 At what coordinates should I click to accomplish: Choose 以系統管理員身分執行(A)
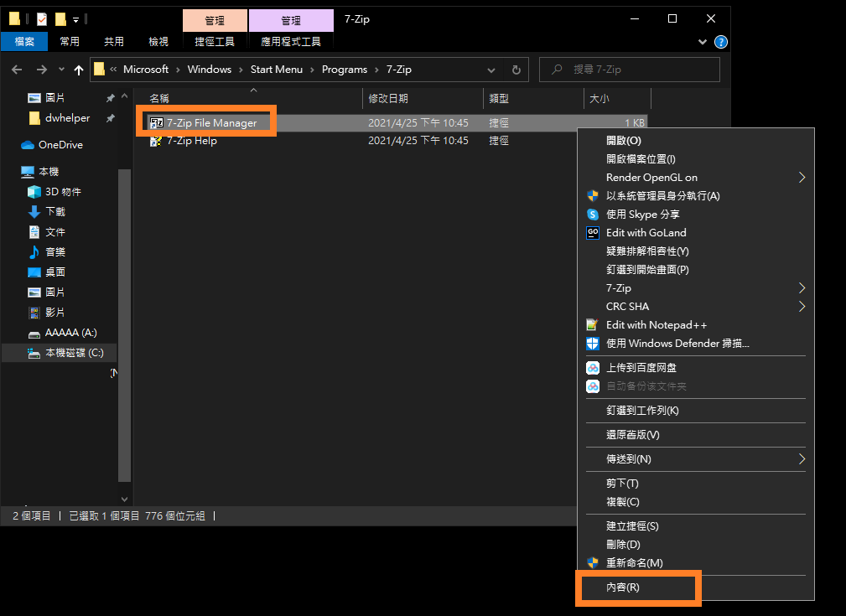[x=662, y=196]
